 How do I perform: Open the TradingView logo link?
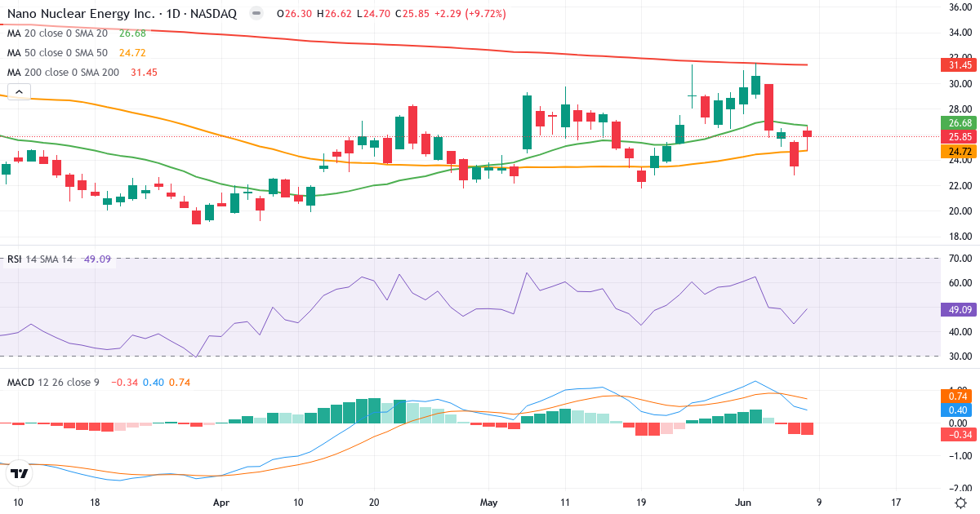[20, 472]
